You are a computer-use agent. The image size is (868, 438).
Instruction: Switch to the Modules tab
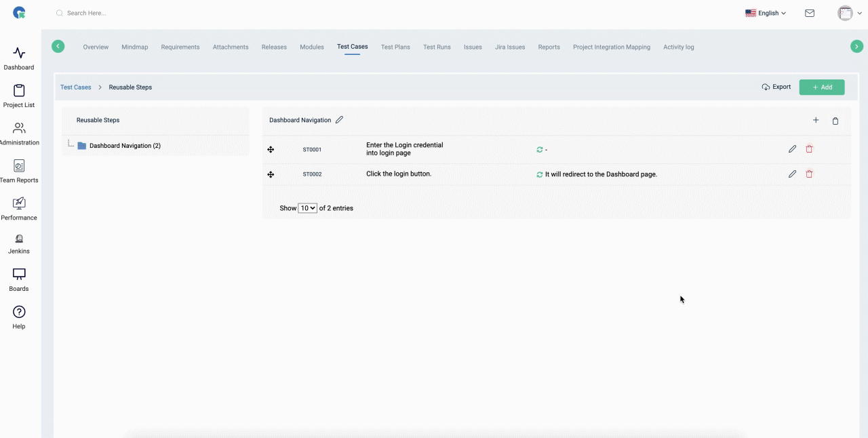click(312, 47)
